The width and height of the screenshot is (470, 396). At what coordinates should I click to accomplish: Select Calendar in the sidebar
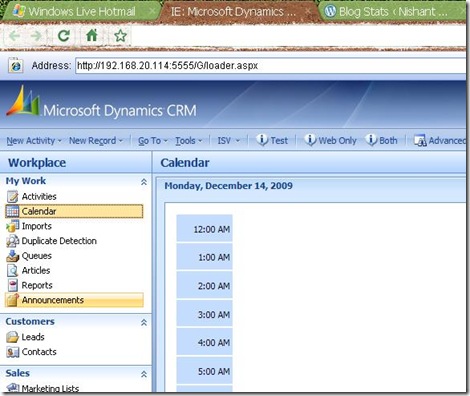(74, 211)
